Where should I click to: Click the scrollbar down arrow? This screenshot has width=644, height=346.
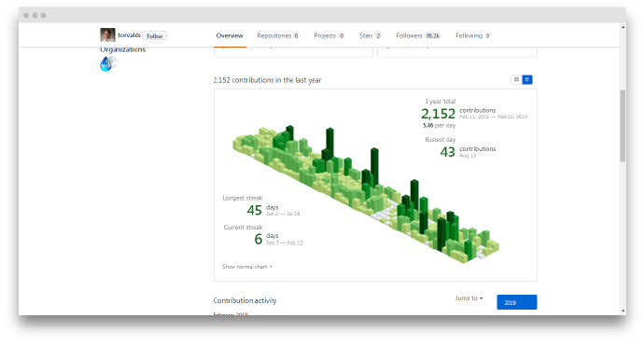(x=623, y=311)
